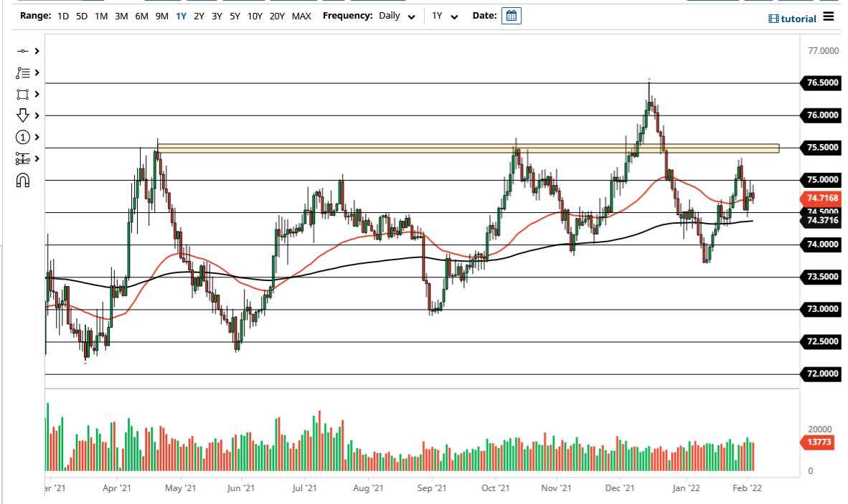
Task: Open the Fibonacci annotation tool
Action: (x=22, y=72)
